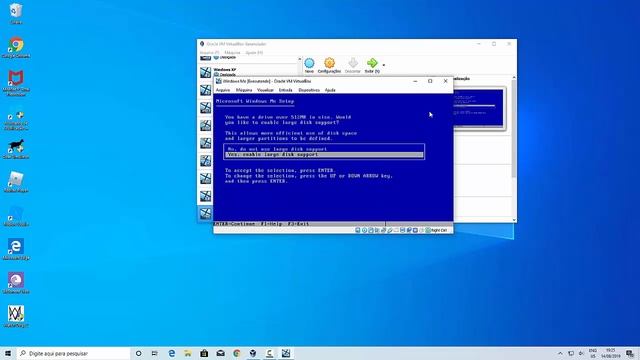
Task: Click 'Microsoft Windows Me Setup' heading text
Action: 255,101
